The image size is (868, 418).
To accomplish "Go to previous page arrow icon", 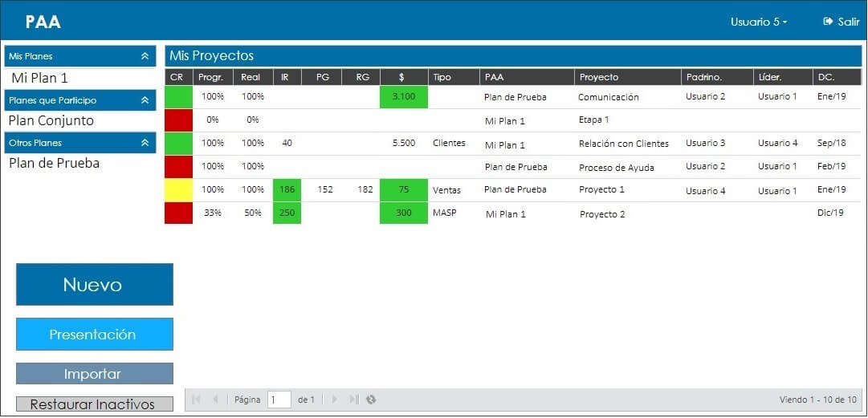I will coord(216,400).
